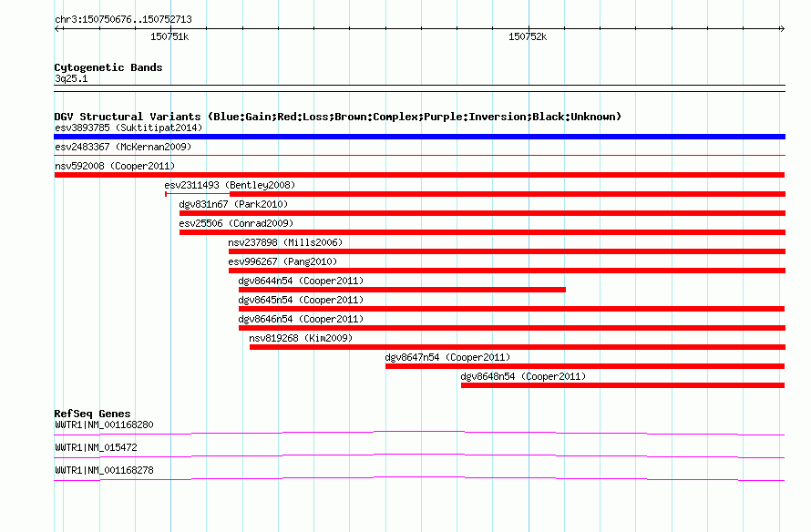
Task: Open dgv8648n54 (Cooper2011) label
Action: pyautogui.click(x=523, y=376)
